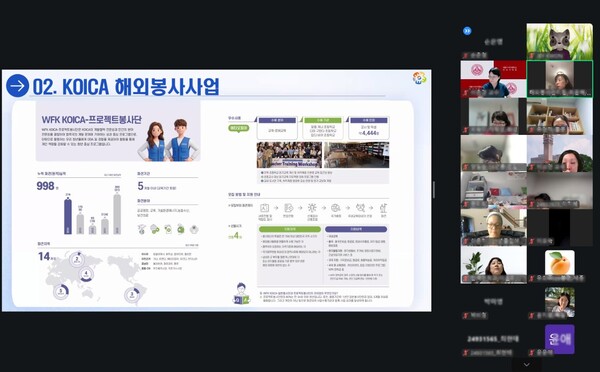The width and height of the screenshot is (600, 372).
Task: Click the apricot fruit profile picture
Action: [559, 263]
